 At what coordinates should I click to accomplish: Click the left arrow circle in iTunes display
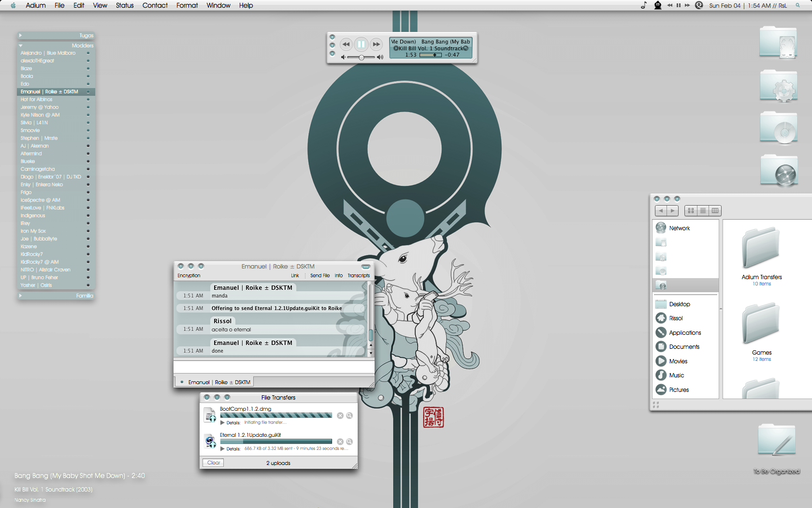[x=396, y=48]
